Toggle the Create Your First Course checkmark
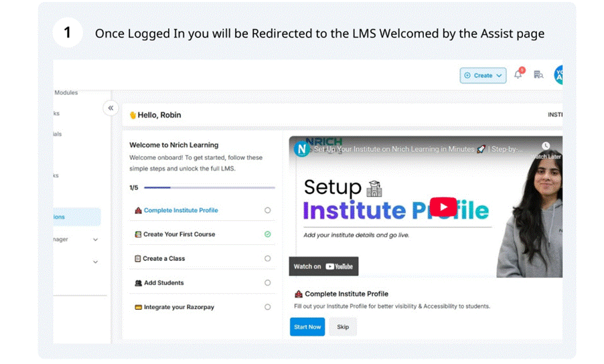This screenshot has height=364, width=604. tap(267, 234)
